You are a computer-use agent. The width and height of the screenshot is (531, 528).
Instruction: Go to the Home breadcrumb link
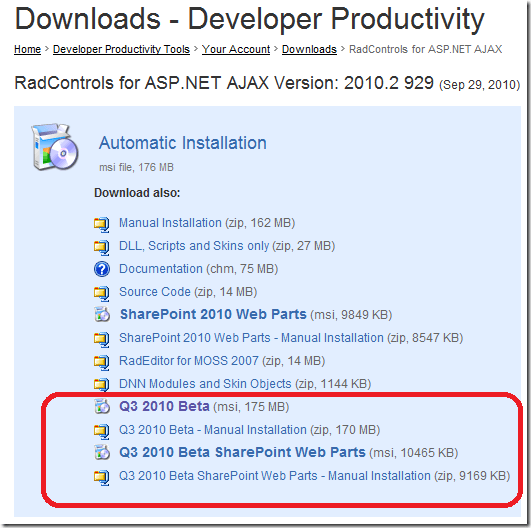click(27, 49)
